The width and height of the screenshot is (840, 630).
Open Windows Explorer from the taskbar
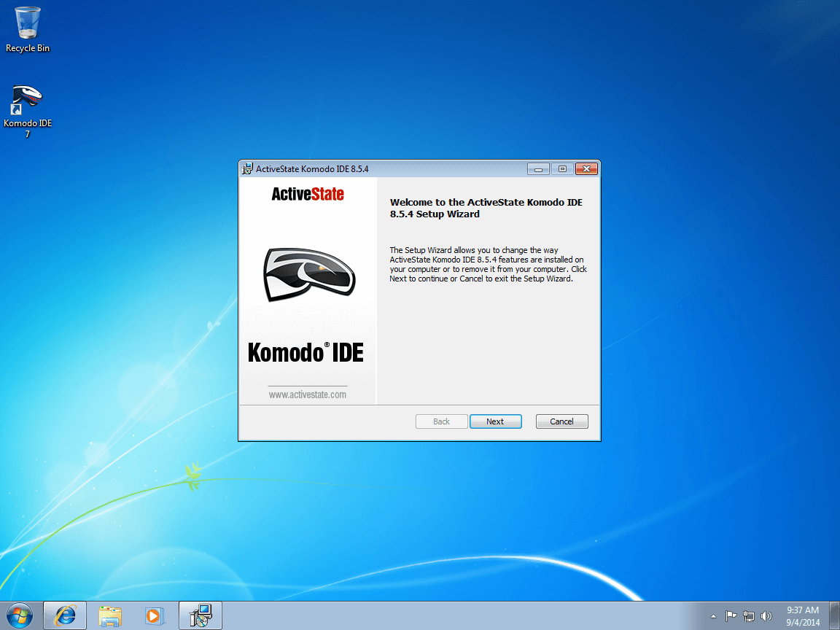pos(110,616)
